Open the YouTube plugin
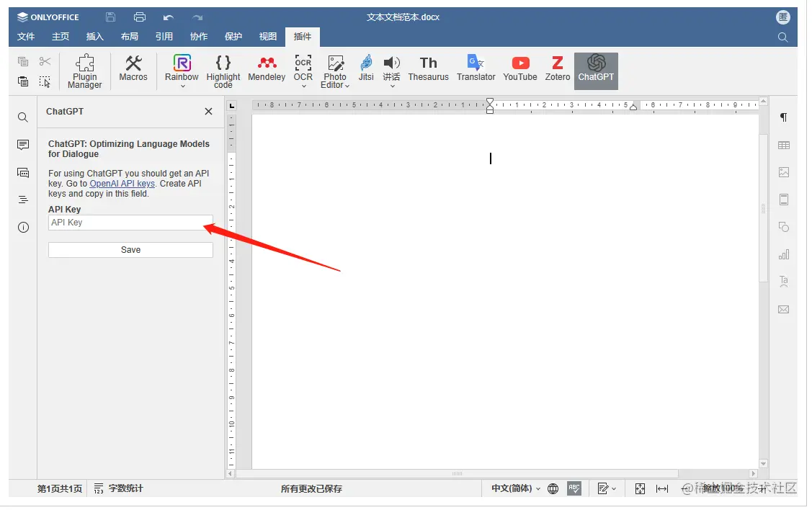This screenshot has height=510, width=812. click(520, 69)
